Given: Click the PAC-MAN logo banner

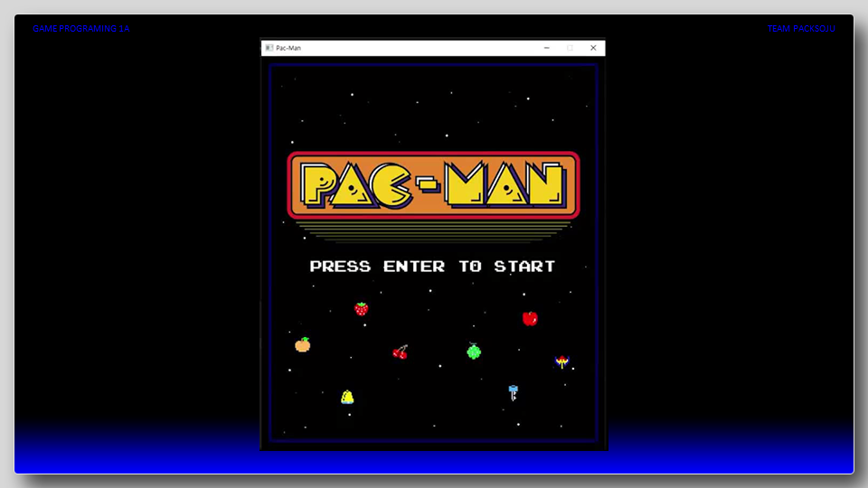Looking at the screenshot, I should click(x=433, y=185).
